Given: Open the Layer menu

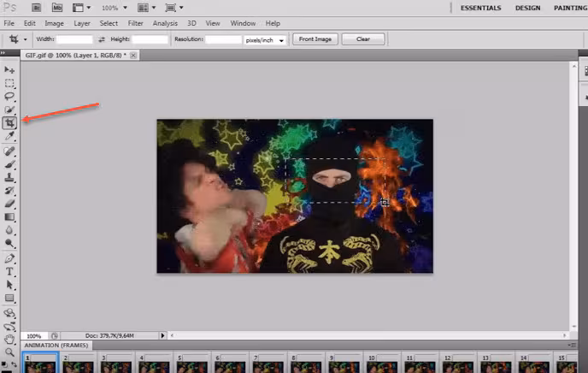Looking at the screenshot, I should pos(82,23).
